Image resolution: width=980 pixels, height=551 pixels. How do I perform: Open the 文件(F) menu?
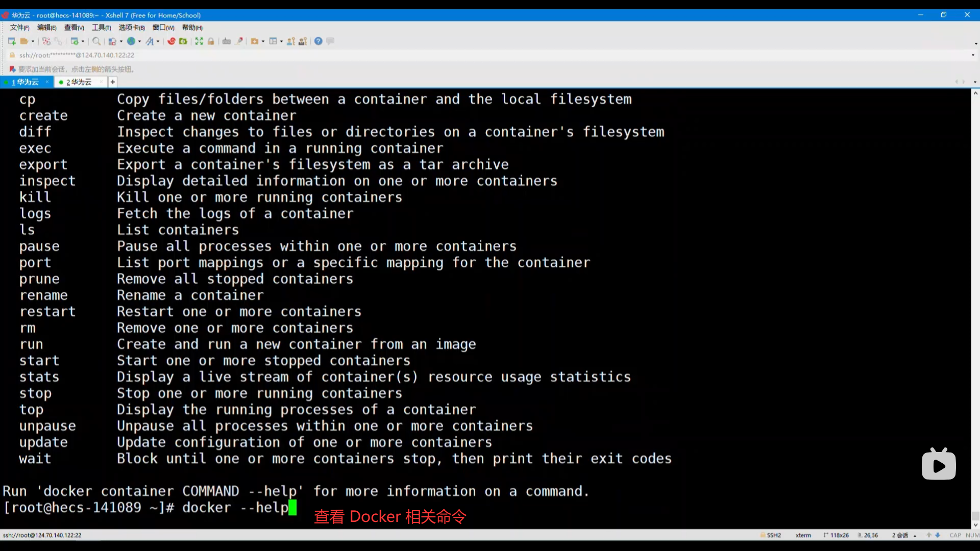coord(19,28)
